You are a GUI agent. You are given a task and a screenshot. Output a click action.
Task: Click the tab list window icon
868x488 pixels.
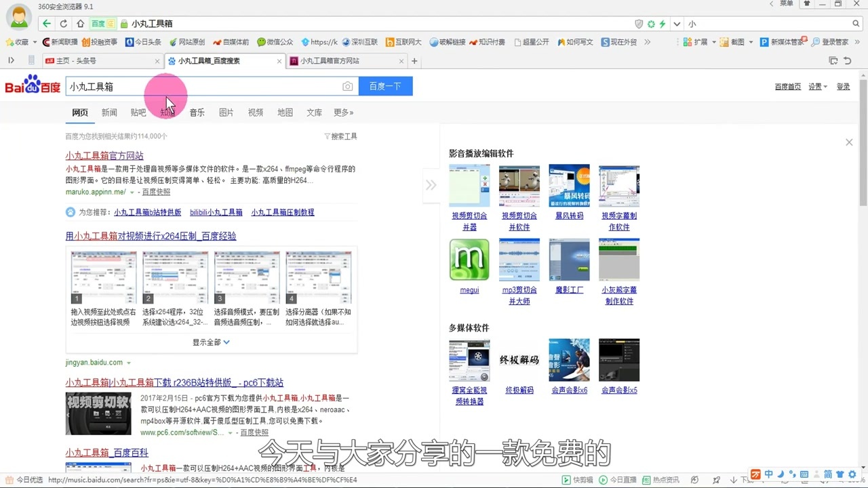pyautogui.click(x=833, y=61)
